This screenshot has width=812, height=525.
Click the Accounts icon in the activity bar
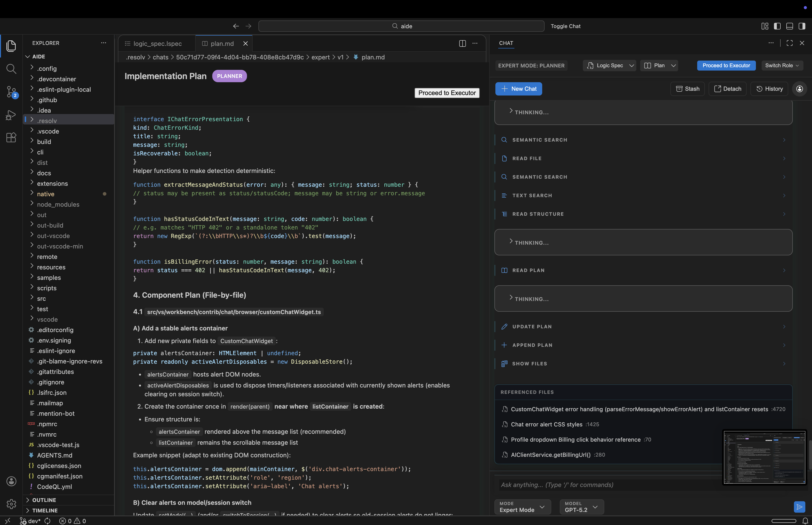click(x=11, y=481)
